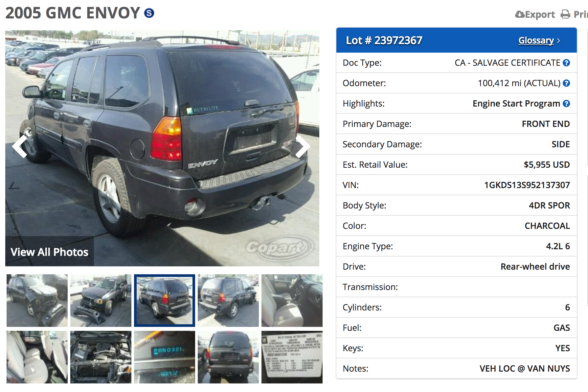Select the odometer display thumbnail
The image size is (588, 392).
point(165,357)
